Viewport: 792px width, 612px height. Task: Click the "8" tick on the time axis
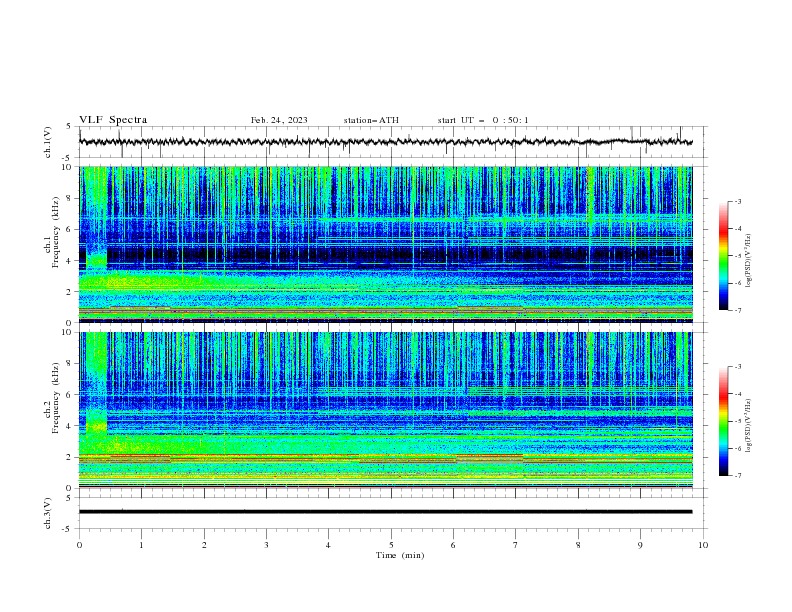pyautogui.click(x=578, y=545)
